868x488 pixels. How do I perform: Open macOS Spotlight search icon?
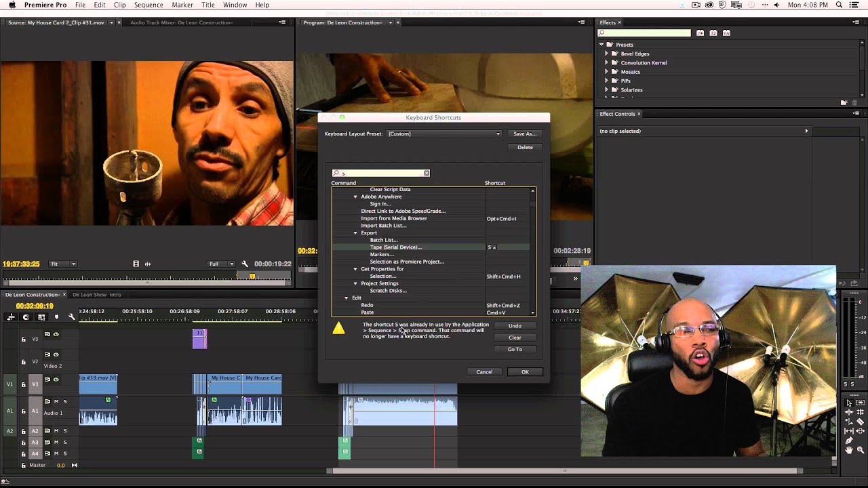point(839,5)
